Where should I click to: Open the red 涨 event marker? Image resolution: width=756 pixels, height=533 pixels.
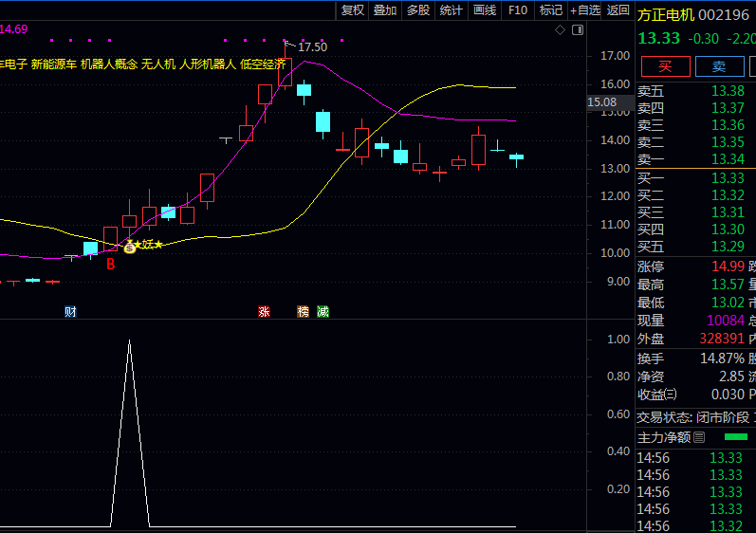(264, 311)
